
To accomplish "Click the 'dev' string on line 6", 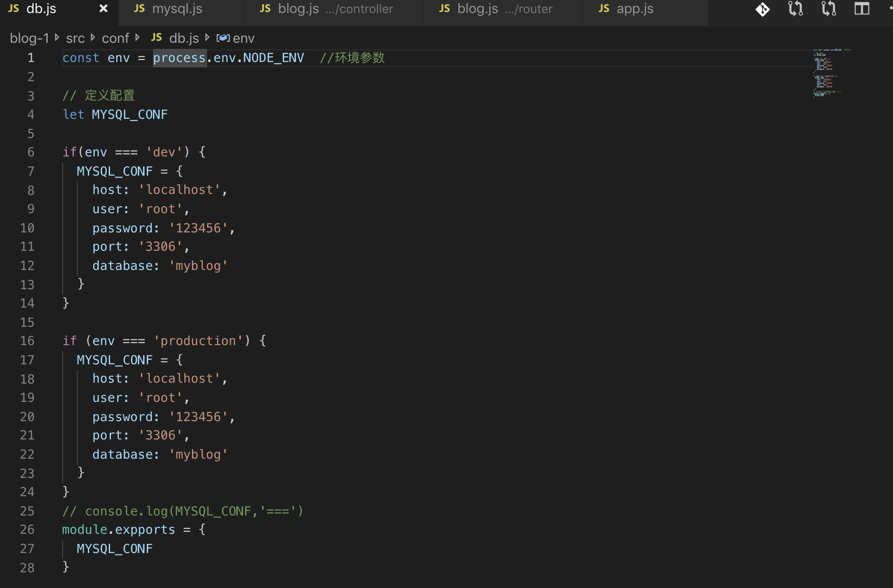I will click(164, 152).
